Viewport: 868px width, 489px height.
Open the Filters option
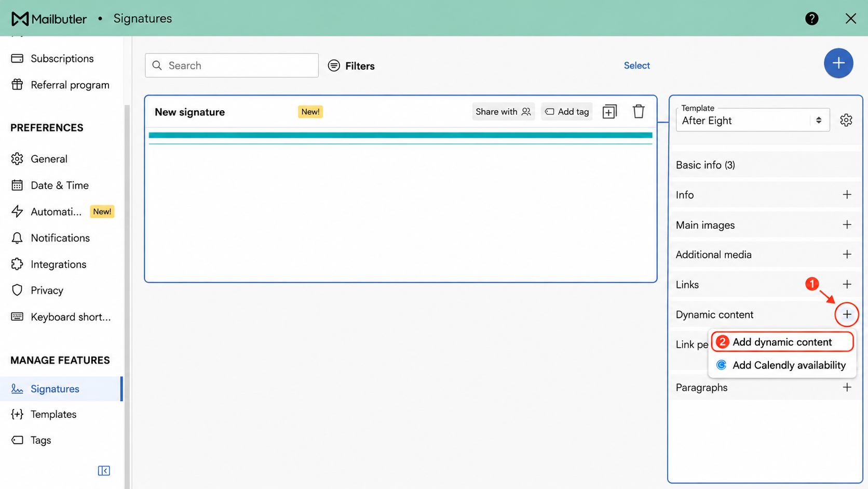(351, 65)
